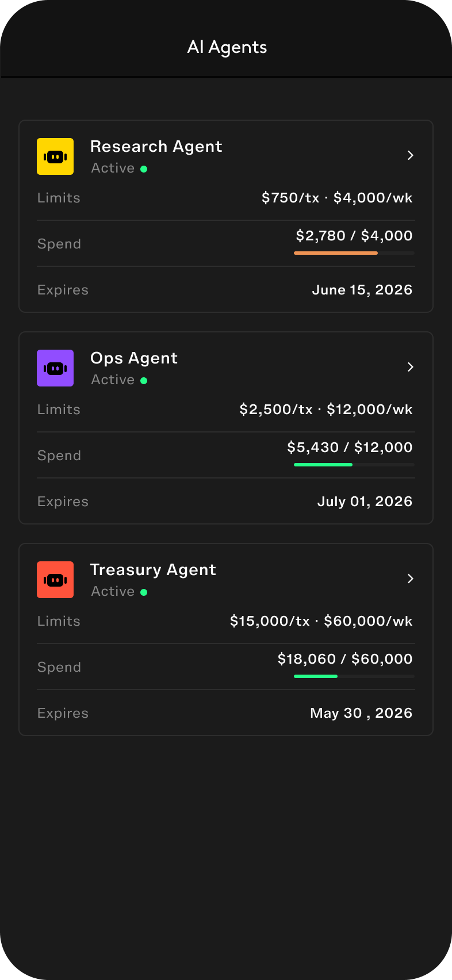Viewport: 452px width, 980px height.
Task: Click the yellow Research Agent robot icon
Action: click(55, 156)
